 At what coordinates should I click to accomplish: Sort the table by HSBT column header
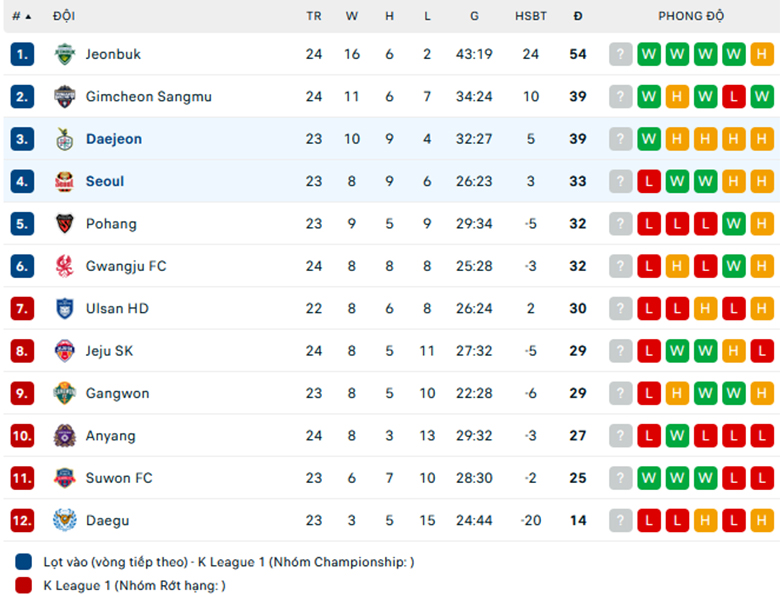[x=531, y=16]
